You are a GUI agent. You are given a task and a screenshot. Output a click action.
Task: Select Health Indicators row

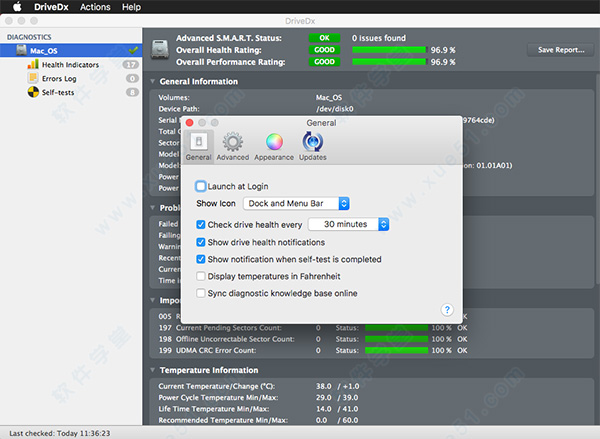click(x=71, y=65)
